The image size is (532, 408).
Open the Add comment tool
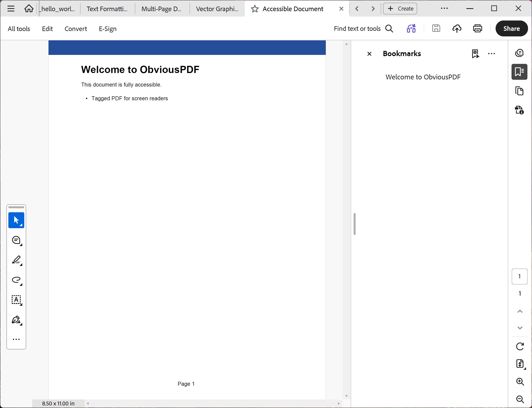16,240
